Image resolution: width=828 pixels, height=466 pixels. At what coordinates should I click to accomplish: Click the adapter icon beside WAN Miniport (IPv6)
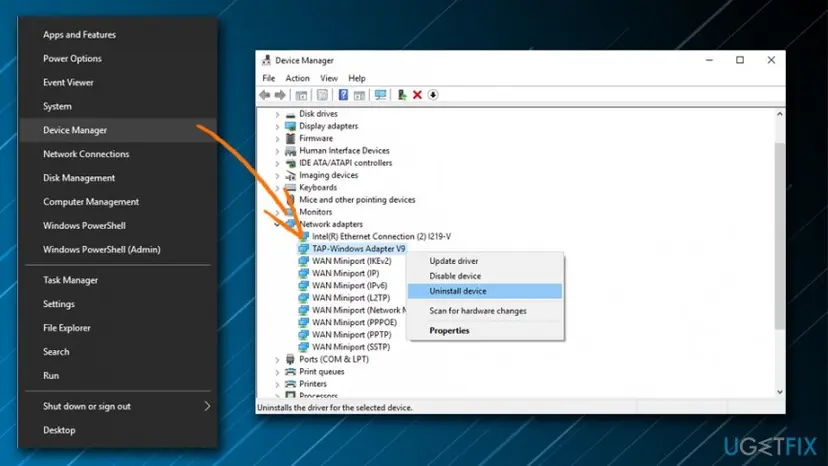click(303, 286)
